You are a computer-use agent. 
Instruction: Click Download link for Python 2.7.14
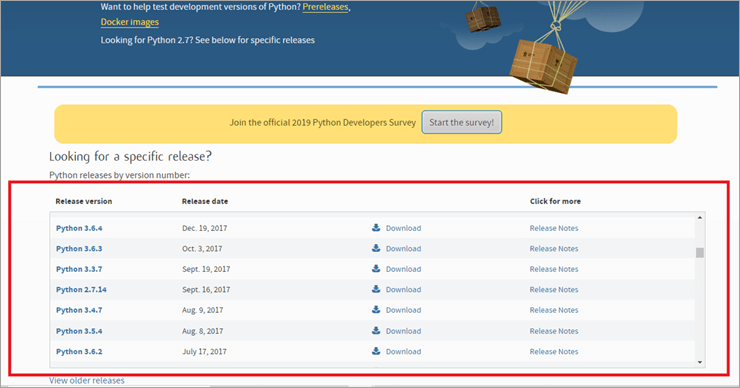404,289
